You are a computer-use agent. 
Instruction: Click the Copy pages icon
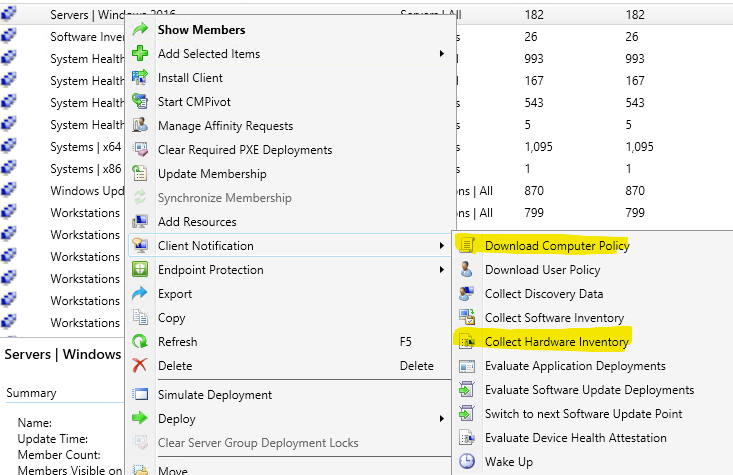[x=140, y=317]
